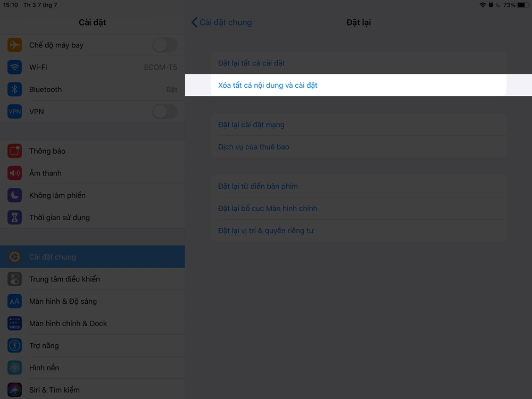Open the Trợ năng settings row
Image resolution: width=532 pixels, height=399 pixels.
pos(92,345)
